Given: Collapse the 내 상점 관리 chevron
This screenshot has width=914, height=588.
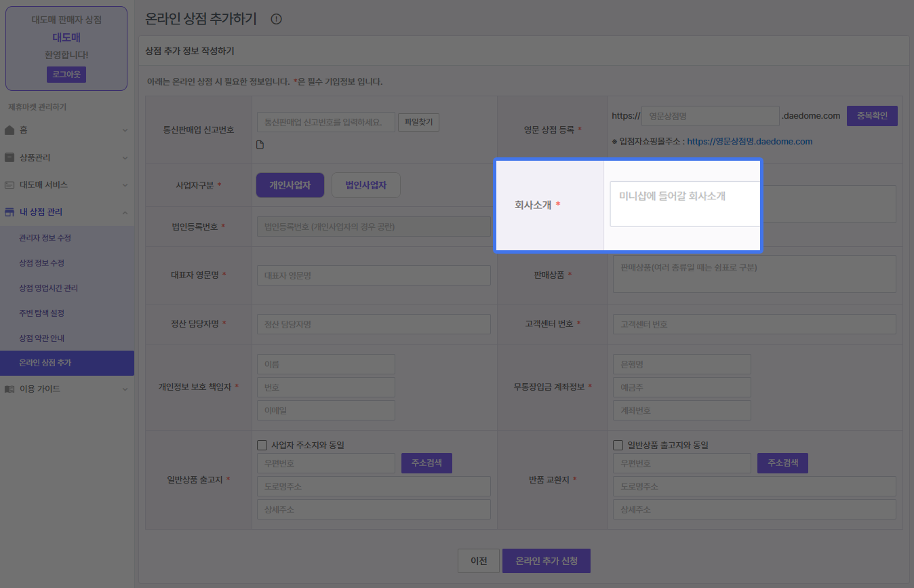Looking at the screenshot, I should point(125,212).
